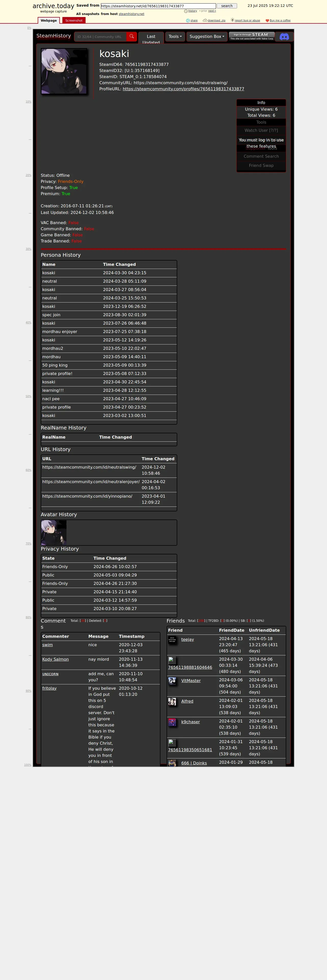Jump to 90% page position marker

(29, 691)
